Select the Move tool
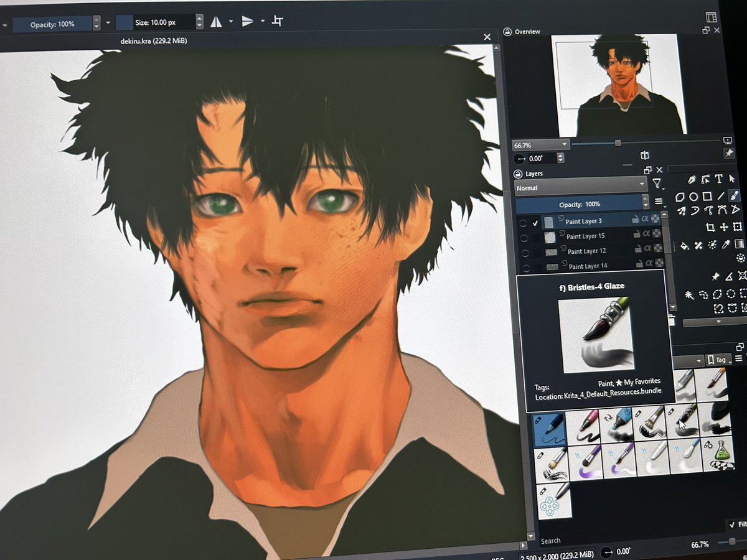Image resolution: width=747 pixels, height=560 pixels. pyautogui.click(x=724, y=227)
